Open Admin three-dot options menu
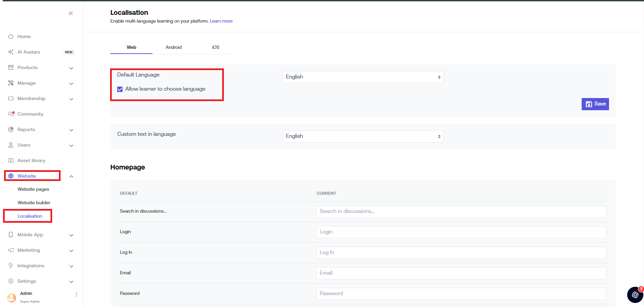The height and width of the screenshot is (307, 644). click(x=76, y=295)
